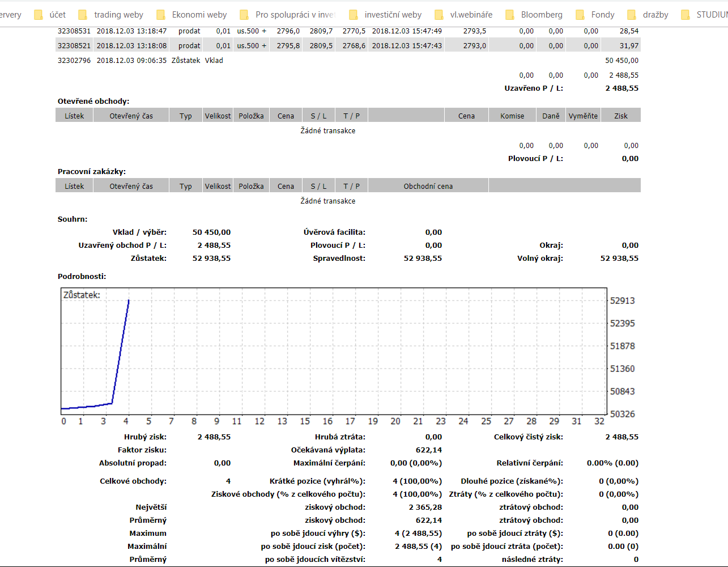Open the vl.webináře bookmark folder
Image resolution: width=728 pixels, height=567 pixels.
(463, 15)
